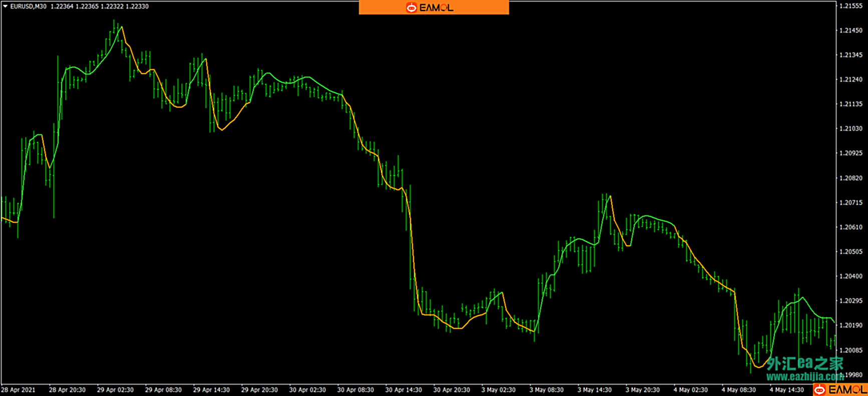Viewport: 868px width, 396px height.
Task: Click the 1.20505 price scale label
Action: pyautogui.click(x=850, y=252)
